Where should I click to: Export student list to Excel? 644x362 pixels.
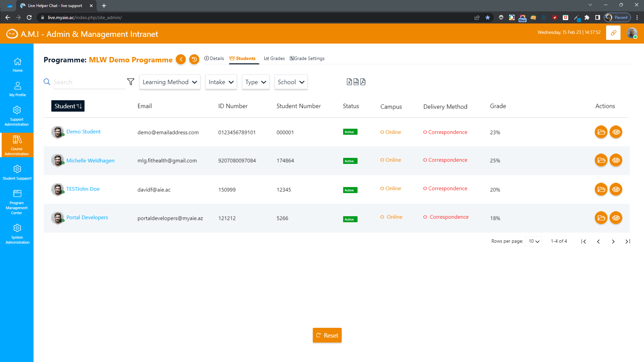pyautogui.click(x=349, y=82)
